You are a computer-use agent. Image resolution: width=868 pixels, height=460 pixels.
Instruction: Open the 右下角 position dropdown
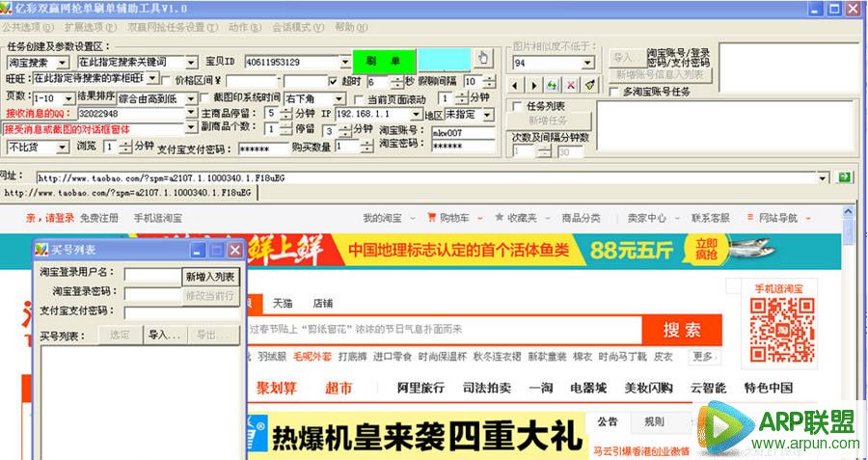[x=339, y=99]
